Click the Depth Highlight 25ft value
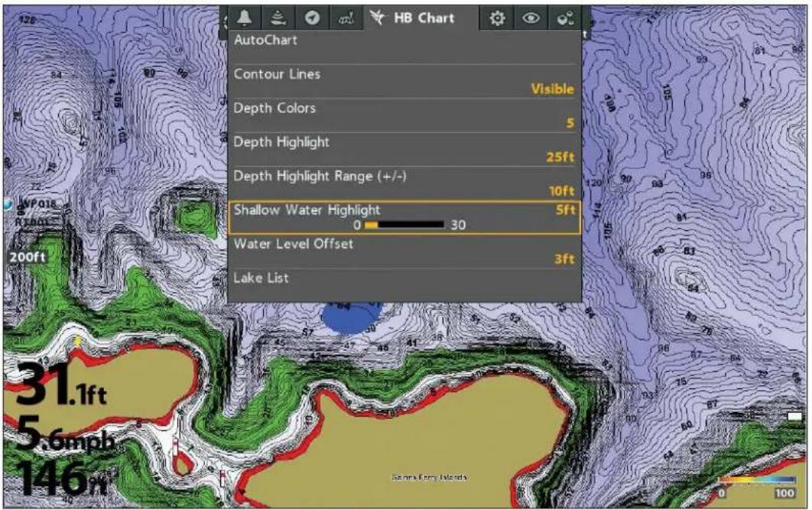 click(560, 157)
